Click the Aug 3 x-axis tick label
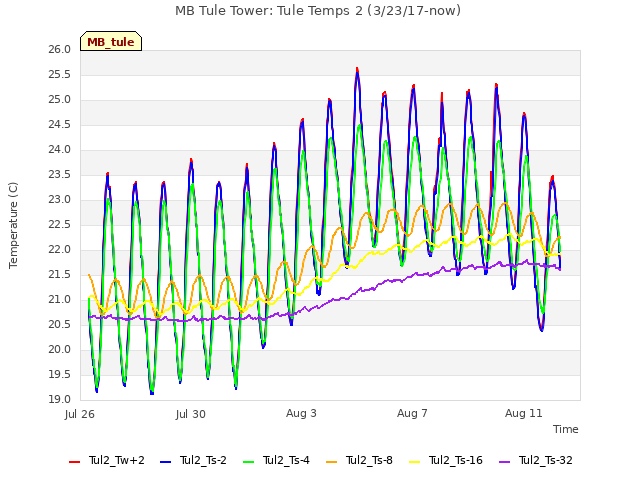Image resolution: width=640 pixels, height=480 pixels. click(x=301, y=413)
